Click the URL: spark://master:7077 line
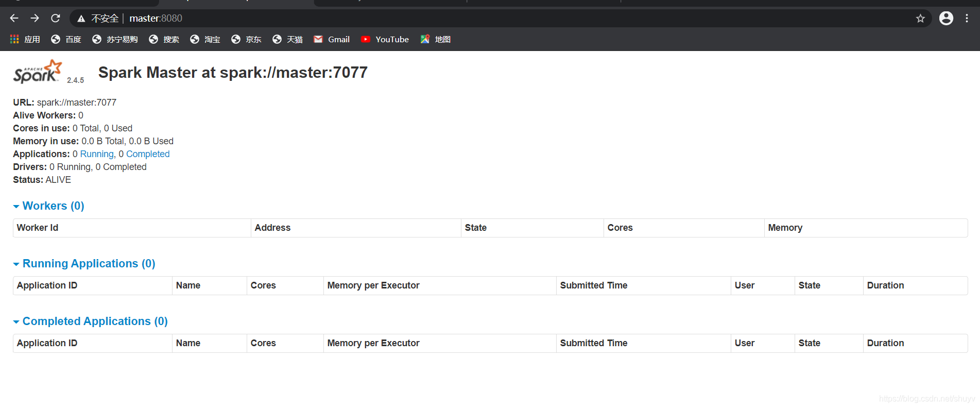The height and width of the screenshot is (408, 980). click(x=65, y=103)
